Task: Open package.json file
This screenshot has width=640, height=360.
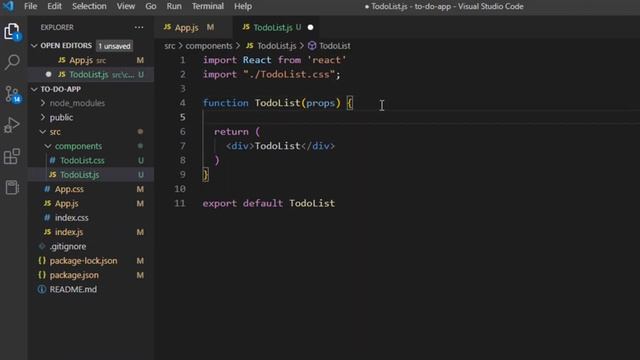Action: coord(91,275)
